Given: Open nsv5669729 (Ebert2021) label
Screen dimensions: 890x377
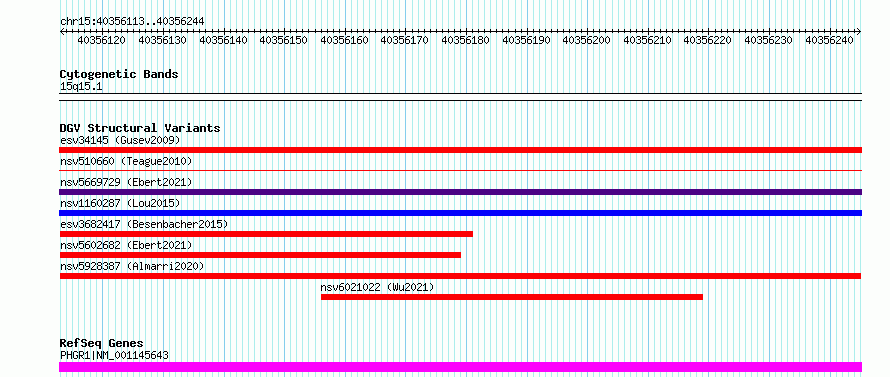Looking at the screenshot, I should click(x=126, y=182).
